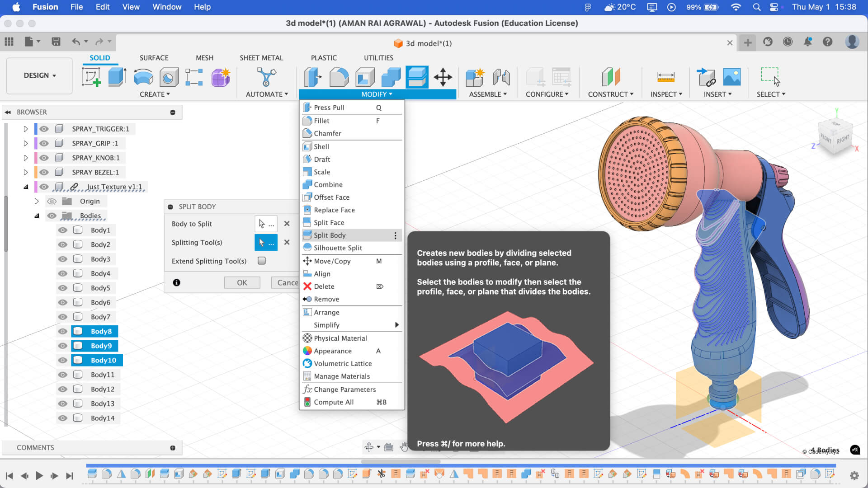Switch to the SURFACE tab
Image resolution: width=868 pixels, height=488 pixels.
coord(154,58)
